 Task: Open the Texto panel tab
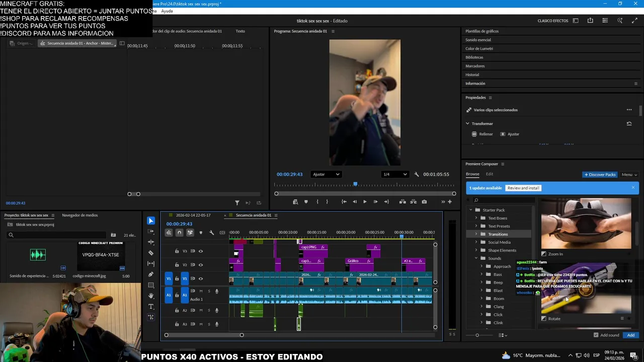[240, 31]
